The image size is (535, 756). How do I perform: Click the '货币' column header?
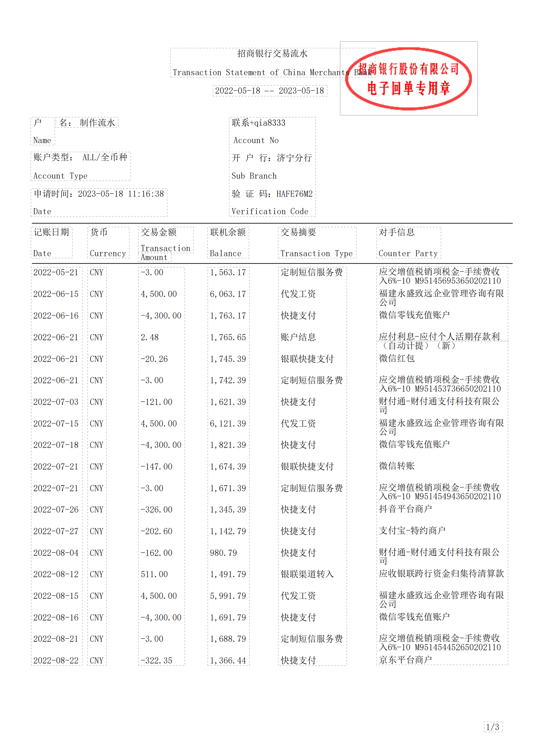(99, 232)
